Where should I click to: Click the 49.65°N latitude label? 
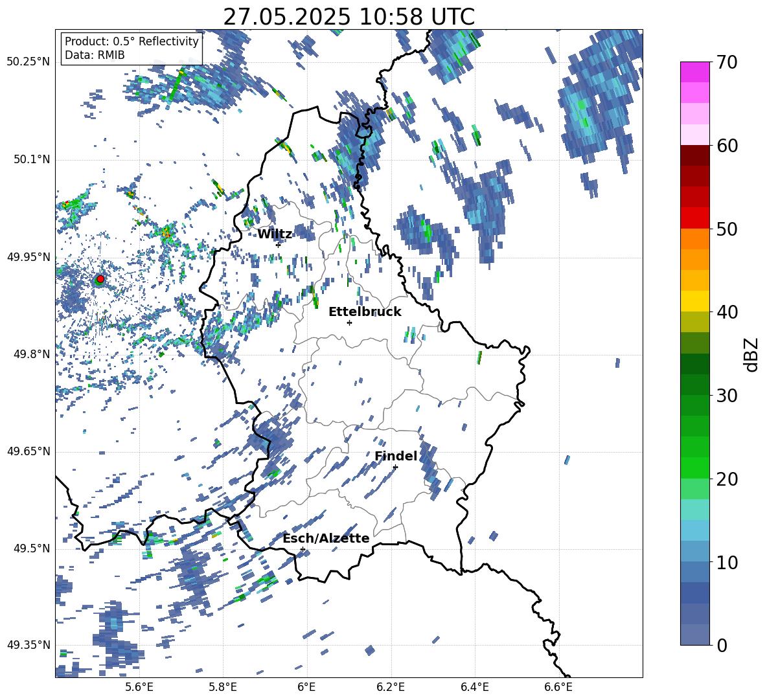[x=29, y=451]
